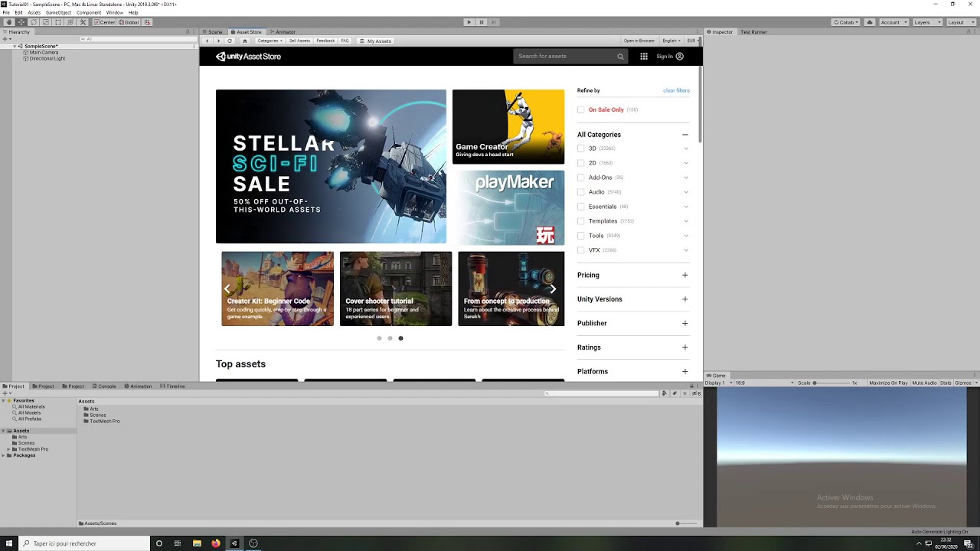The height and width of the screenshot is (551, 980).
Task: Switch to the Test Runner tab
Action: tap(753, 32)
